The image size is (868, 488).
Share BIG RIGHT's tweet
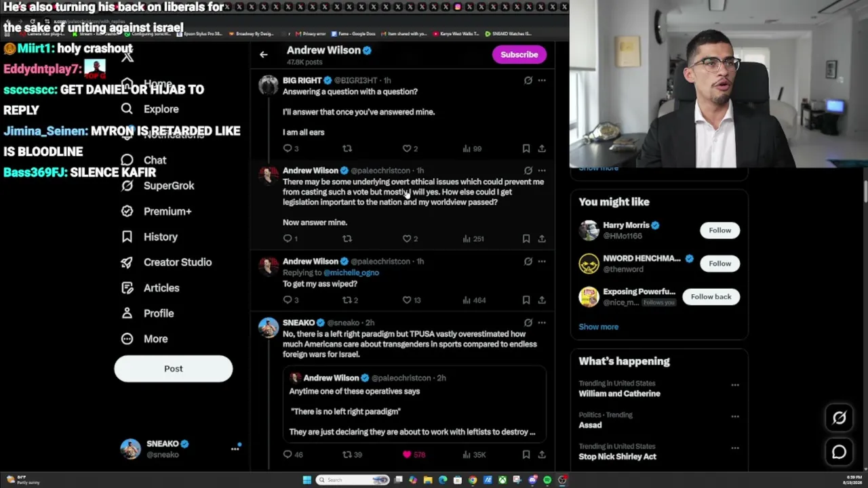(542, 148)
